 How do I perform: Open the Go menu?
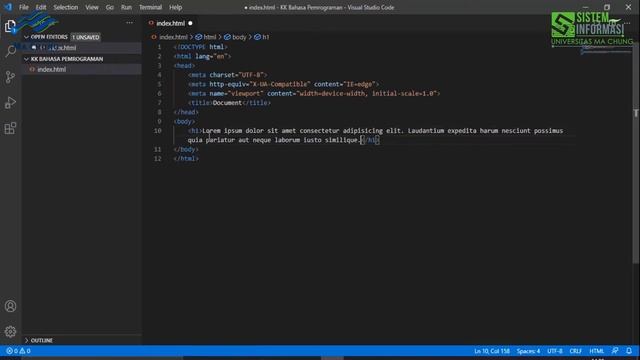110,7
